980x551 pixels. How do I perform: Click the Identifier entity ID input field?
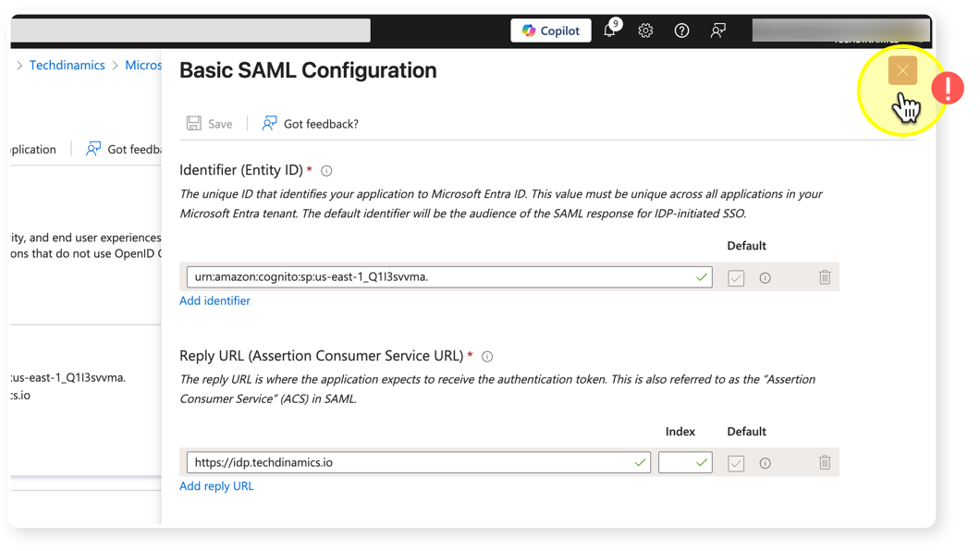tap(448, 276)
